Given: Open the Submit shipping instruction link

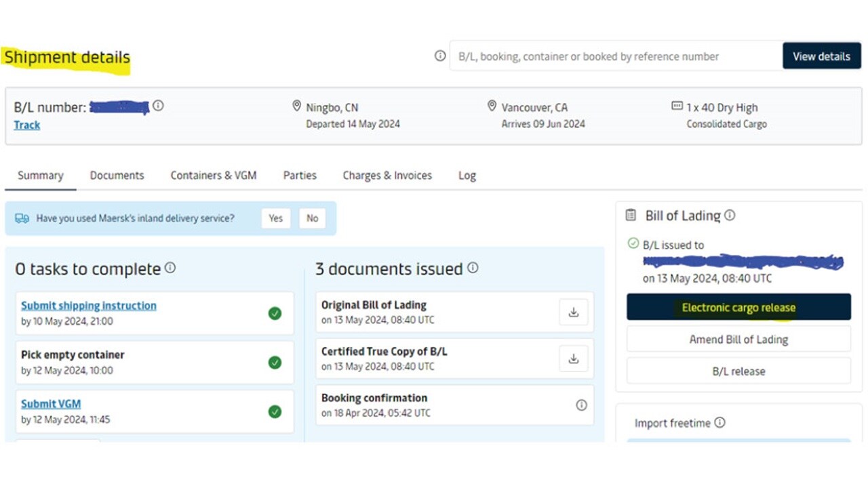Looking at the screenshot, I should pyautogui.click(x=89, y=306).
